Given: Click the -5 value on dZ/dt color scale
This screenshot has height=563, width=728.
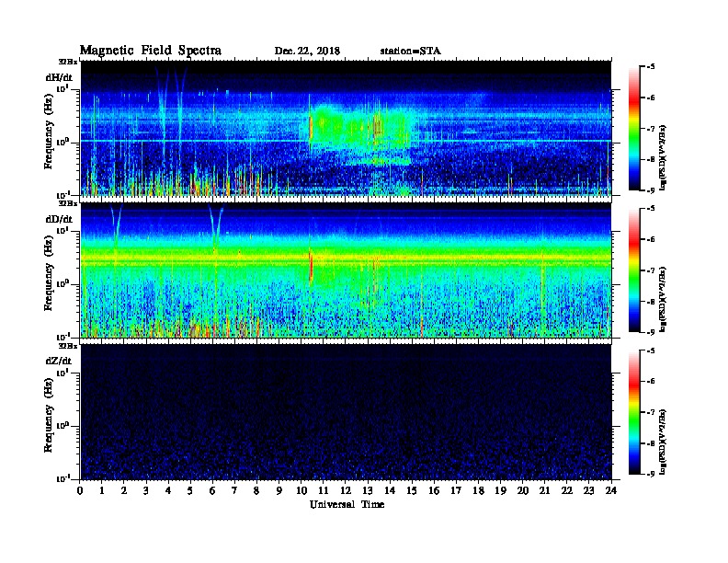Looking at the screenshot, I should [x=651, y=350].
